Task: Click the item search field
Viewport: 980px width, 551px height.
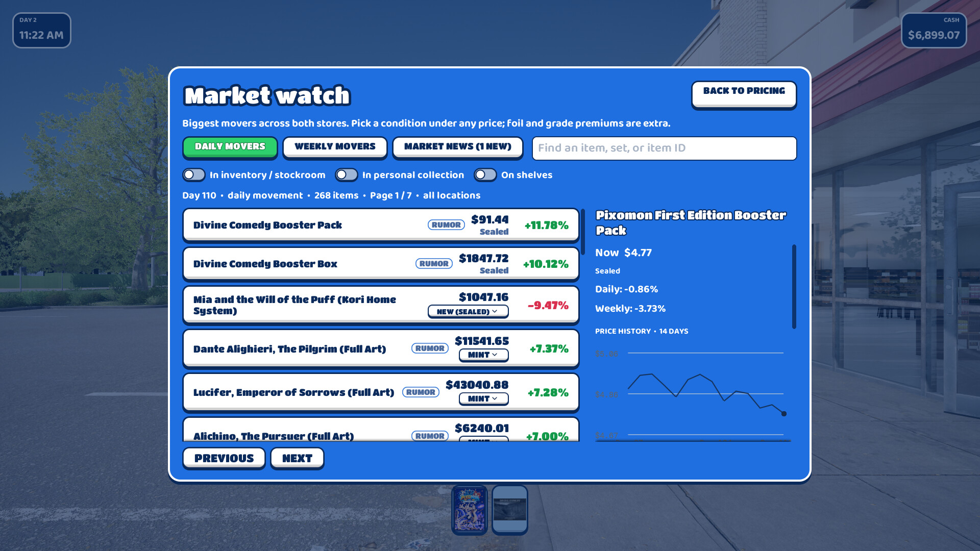Action: [x=664, y=148]
